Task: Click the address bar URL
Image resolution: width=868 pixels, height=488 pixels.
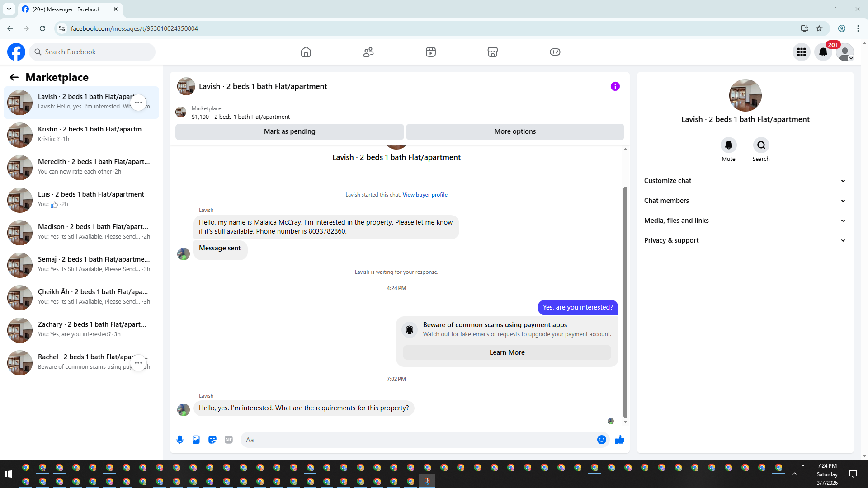Action: tap(134, 28)
